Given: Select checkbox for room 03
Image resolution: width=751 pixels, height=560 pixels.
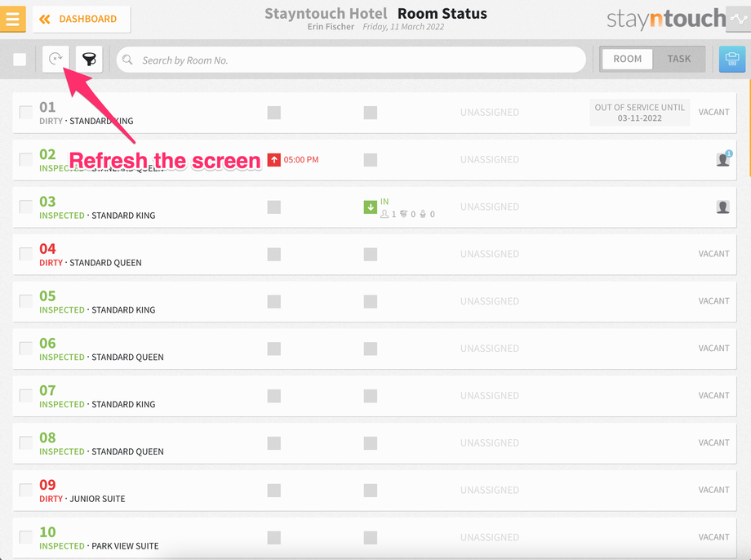Looking at the screenshot, I should tap(25, 207).
